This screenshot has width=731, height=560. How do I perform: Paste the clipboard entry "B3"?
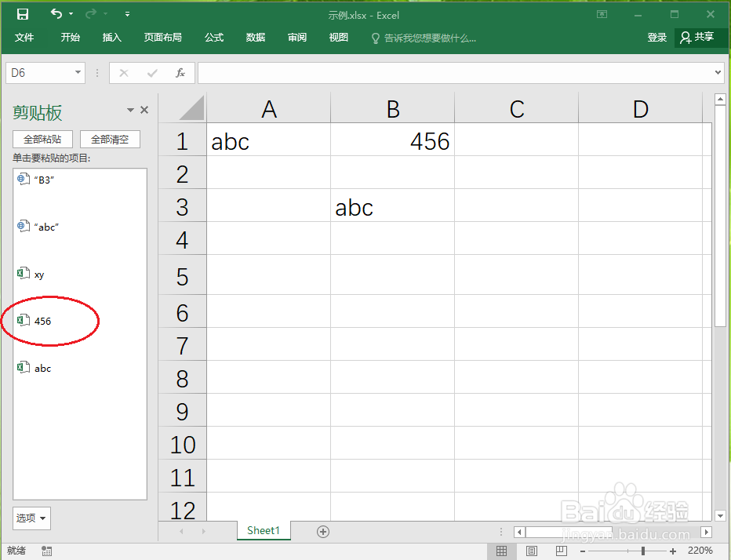click(45, 179)
